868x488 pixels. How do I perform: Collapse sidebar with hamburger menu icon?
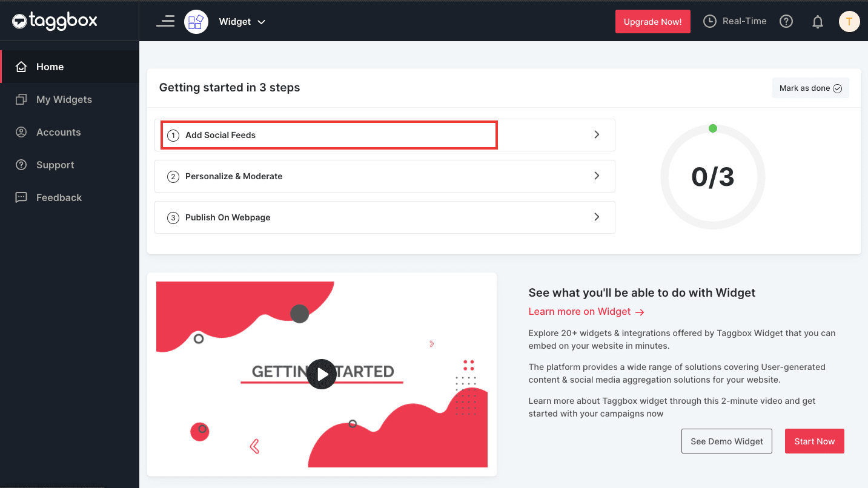point(165,22)
